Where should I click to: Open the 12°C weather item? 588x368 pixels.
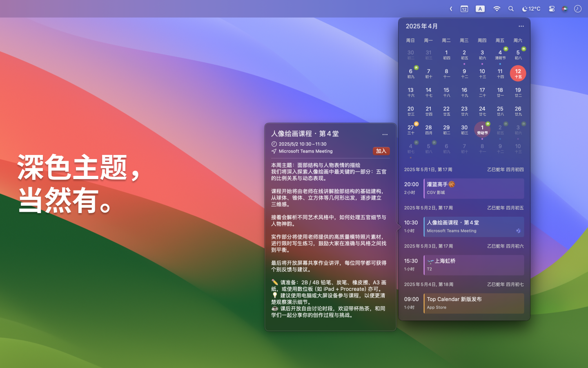(x=531, y=9)
